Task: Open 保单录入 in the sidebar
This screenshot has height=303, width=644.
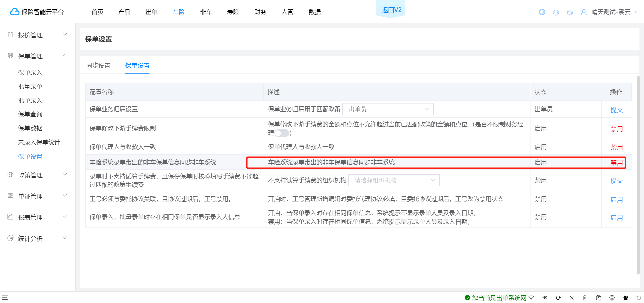Action: pos(30,73)
